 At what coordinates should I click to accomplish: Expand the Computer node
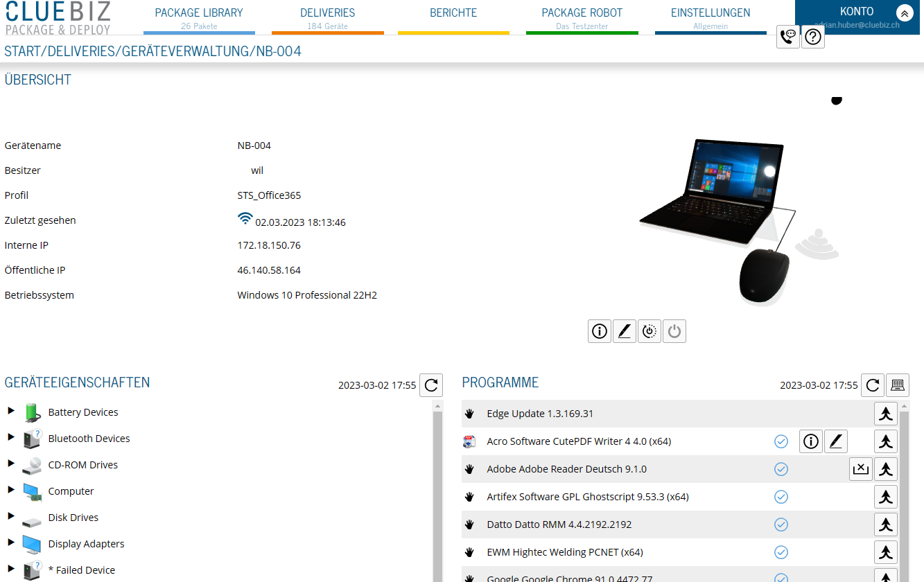[11, 490]
